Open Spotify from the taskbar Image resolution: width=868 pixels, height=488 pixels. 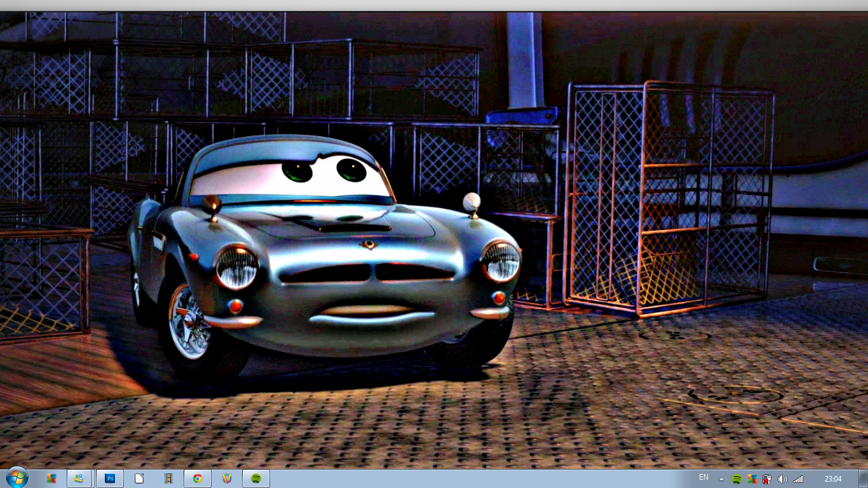point(256,478)
